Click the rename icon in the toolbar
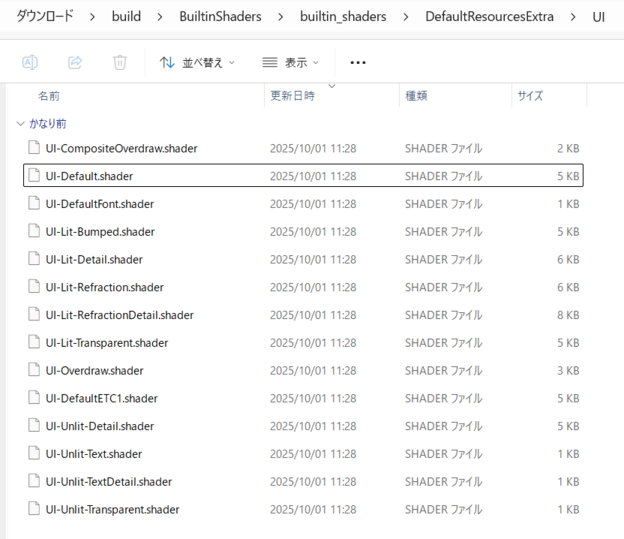The image size is (624, 539). (x=30, y=62)
